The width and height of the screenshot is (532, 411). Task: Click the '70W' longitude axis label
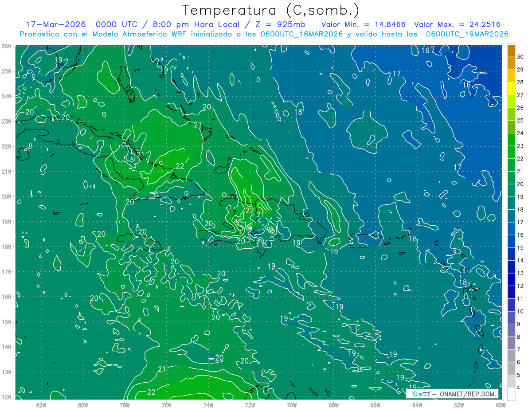tap(292, 405)
